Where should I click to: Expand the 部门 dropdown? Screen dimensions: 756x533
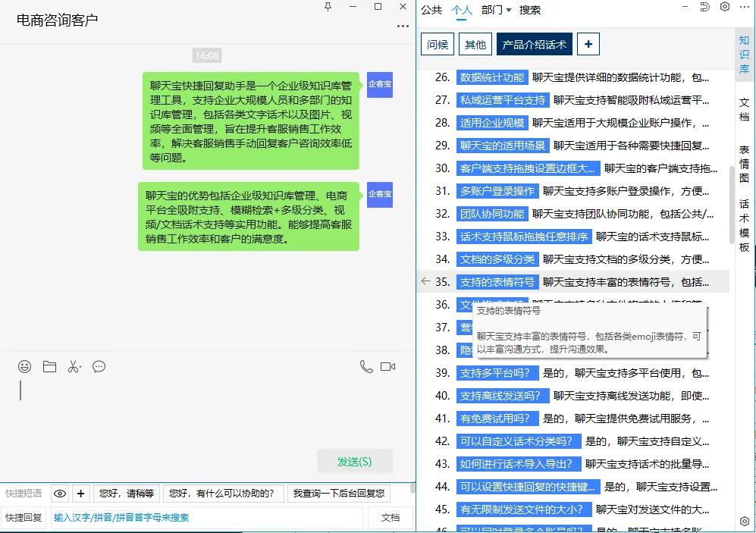[496, 10]
